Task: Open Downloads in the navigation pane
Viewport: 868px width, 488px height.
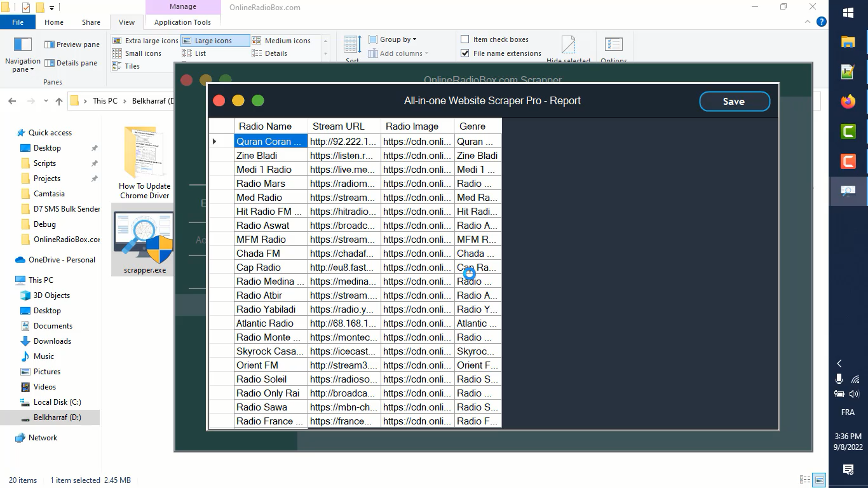Action: pos(52,341)
